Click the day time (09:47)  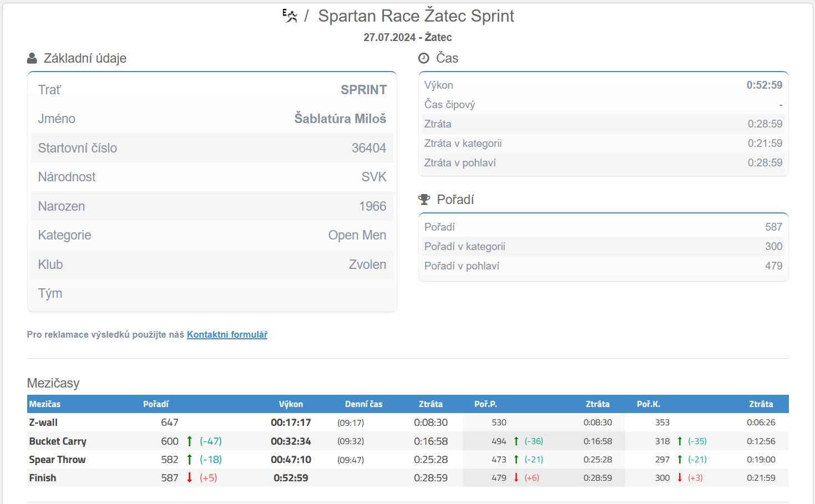coord(351,460)
